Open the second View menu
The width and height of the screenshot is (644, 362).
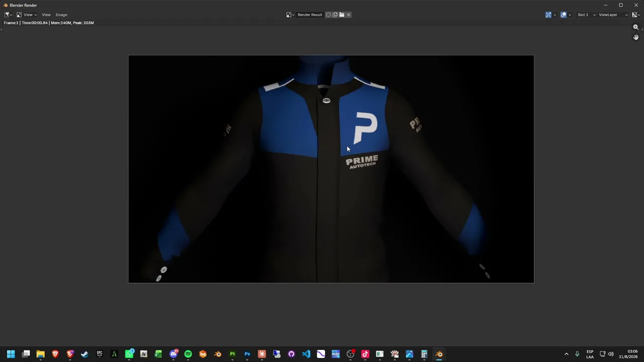click(46, 15)
